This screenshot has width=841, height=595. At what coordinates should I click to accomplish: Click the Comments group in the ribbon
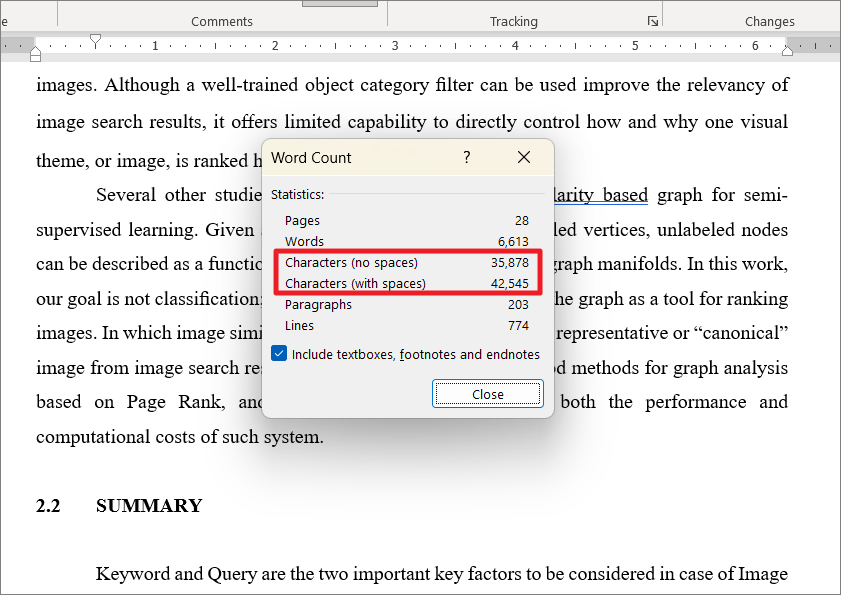[x=221, y=20]
